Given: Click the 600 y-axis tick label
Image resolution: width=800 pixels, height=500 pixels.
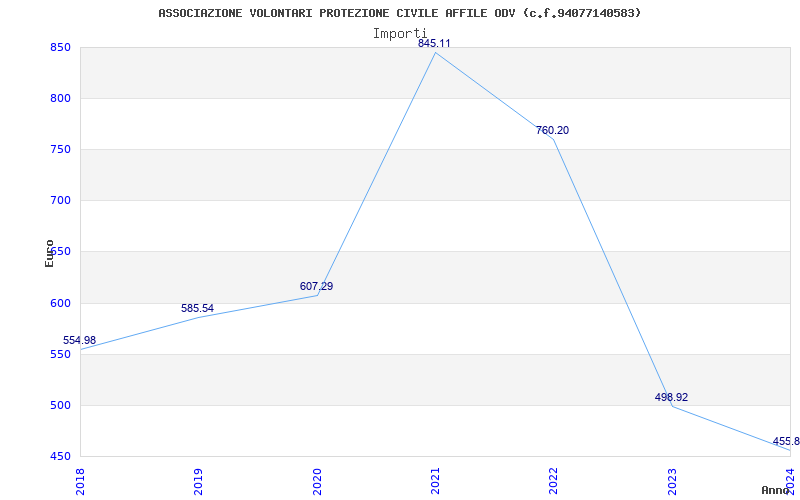Looking at the screenshot, I should (59, 304).
